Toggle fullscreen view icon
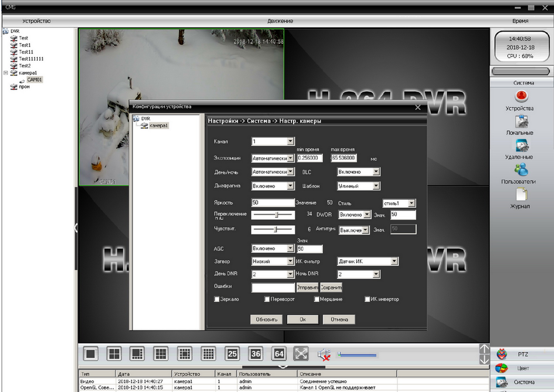The width and height of the screenshot is (554, 392). tap(301, 354)
